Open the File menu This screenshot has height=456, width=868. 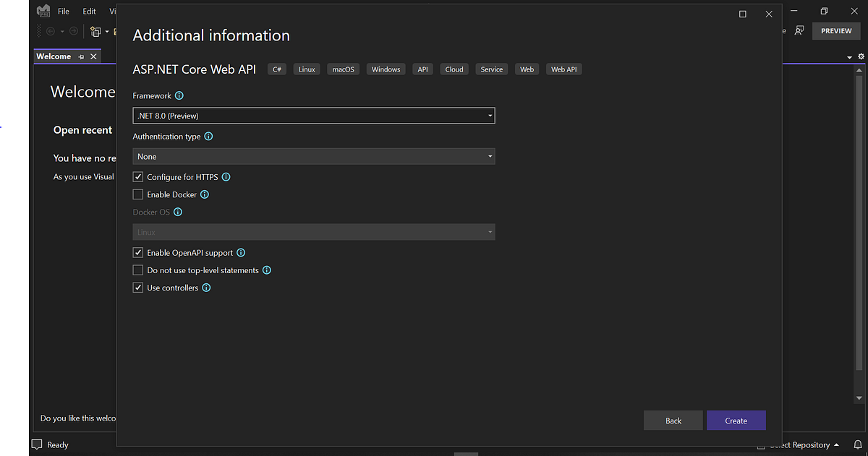tap(64, 10)
